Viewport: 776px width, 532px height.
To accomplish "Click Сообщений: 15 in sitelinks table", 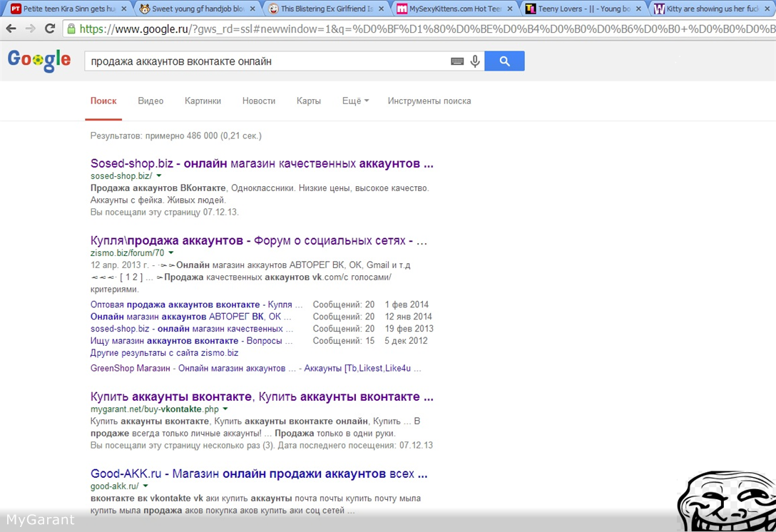I will point(344,341).
